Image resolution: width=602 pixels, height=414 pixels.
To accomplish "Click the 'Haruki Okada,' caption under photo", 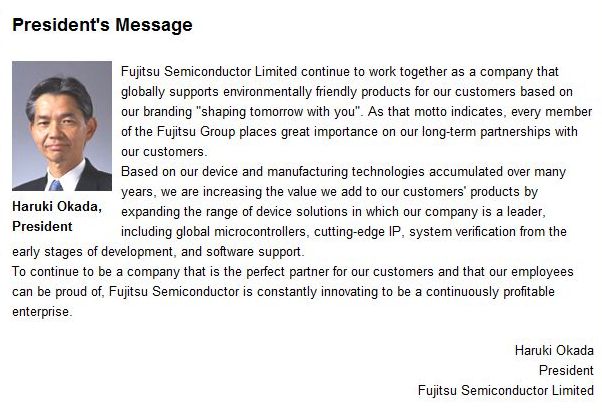I will [x=57, y=207].
